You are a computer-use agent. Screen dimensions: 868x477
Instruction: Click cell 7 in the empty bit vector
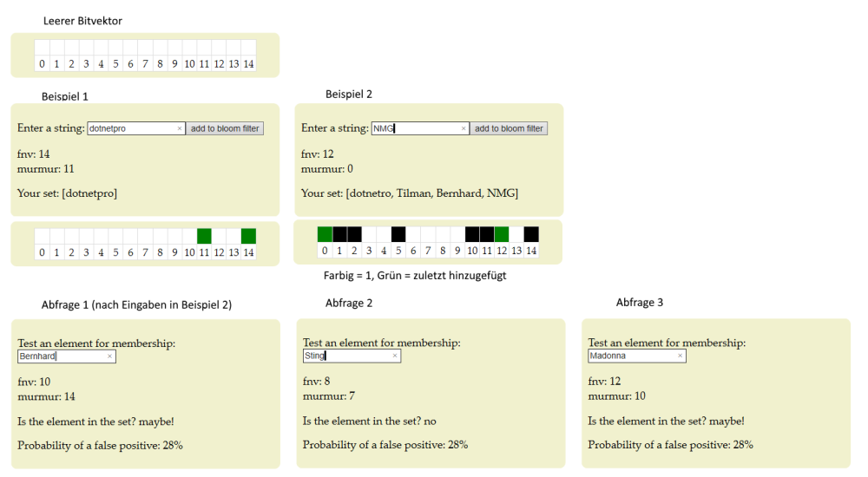click(145, 48)
